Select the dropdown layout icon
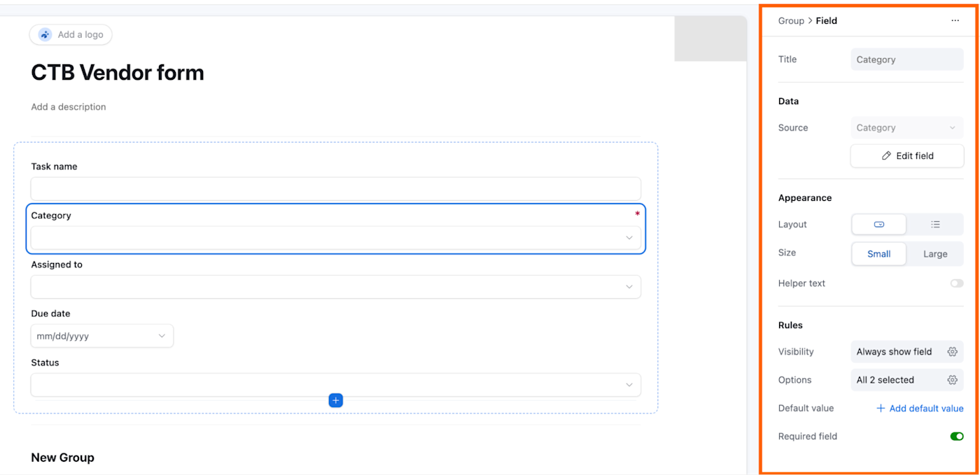 tap(879, 225)
